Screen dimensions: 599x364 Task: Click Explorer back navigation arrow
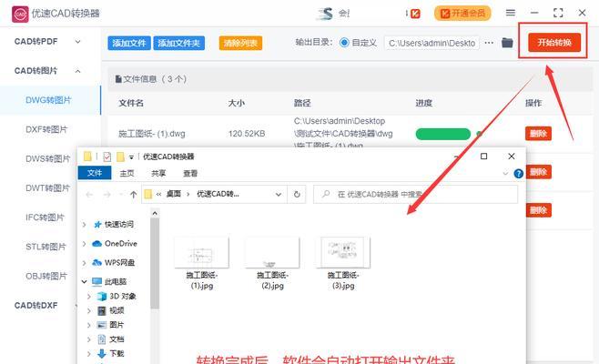click(89, 195)
